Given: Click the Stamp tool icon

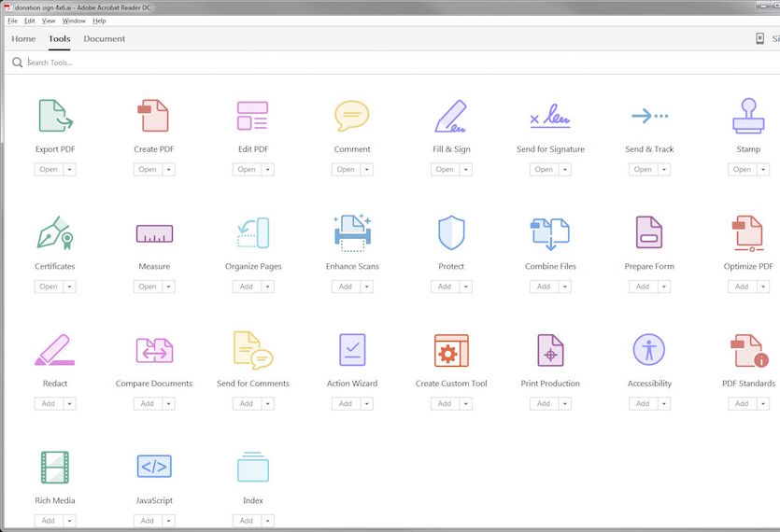Looking at the screenshot, I should [748, 116].
